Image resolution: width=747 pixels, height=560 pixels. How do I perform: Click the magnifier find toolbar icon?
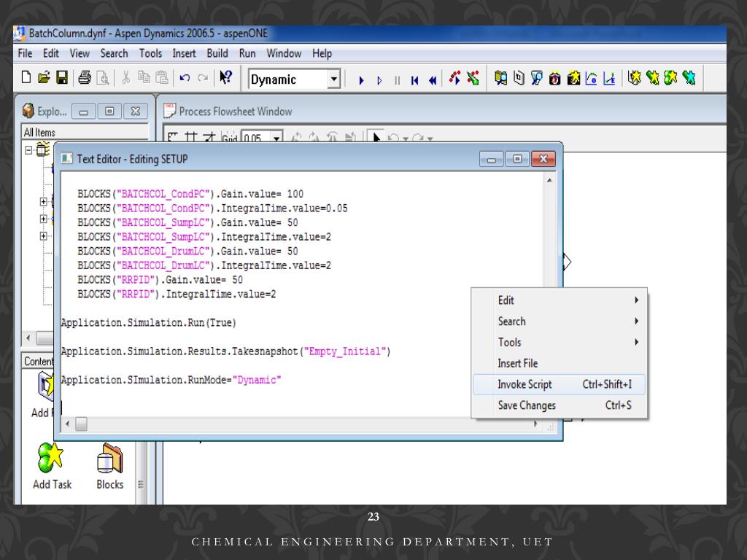click(537, 77)
